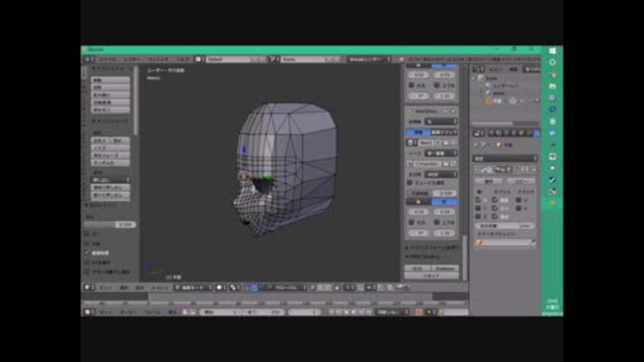Click the pivot point selector icon
644x362 pixels.
235,288
